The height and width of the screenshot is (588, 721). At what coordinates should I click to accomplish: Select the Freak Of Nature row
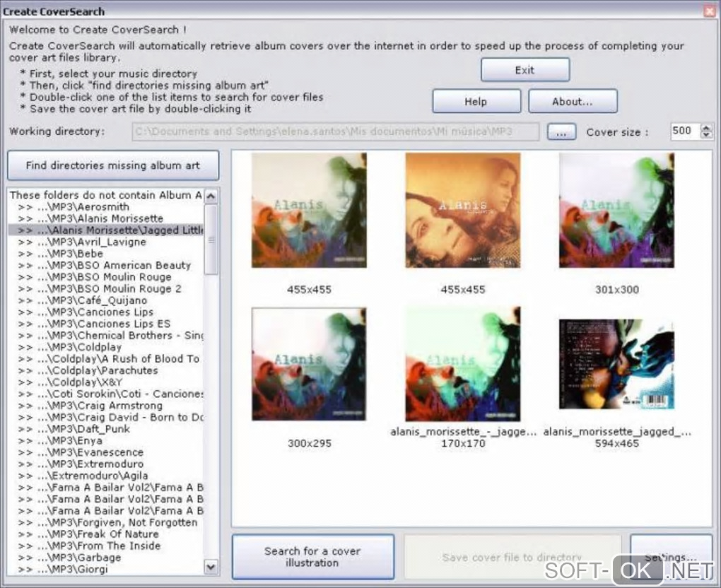tap(106, 534)
